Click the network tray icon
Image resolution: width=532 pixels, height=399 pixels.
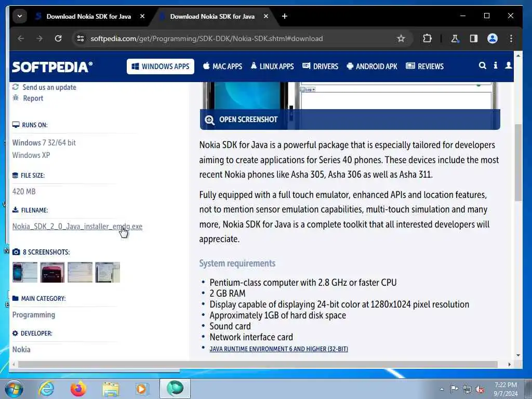[x=467, y=390]
